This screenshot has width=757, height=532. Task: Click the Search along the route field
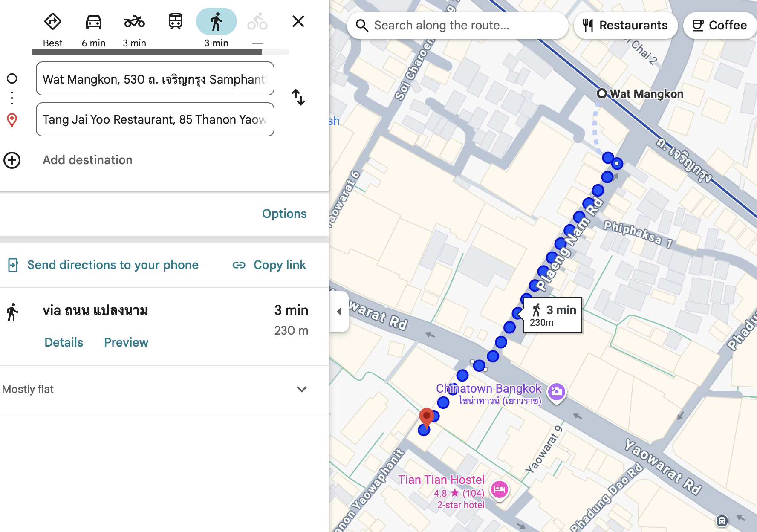coord(458,26)
